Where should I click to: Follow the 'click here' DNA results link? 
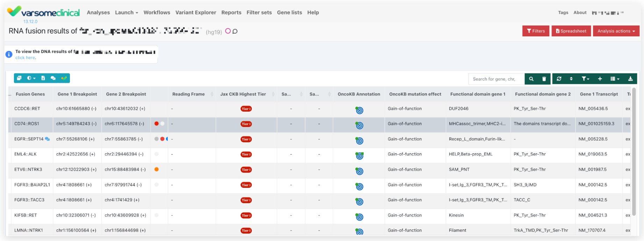click(25, 58)
